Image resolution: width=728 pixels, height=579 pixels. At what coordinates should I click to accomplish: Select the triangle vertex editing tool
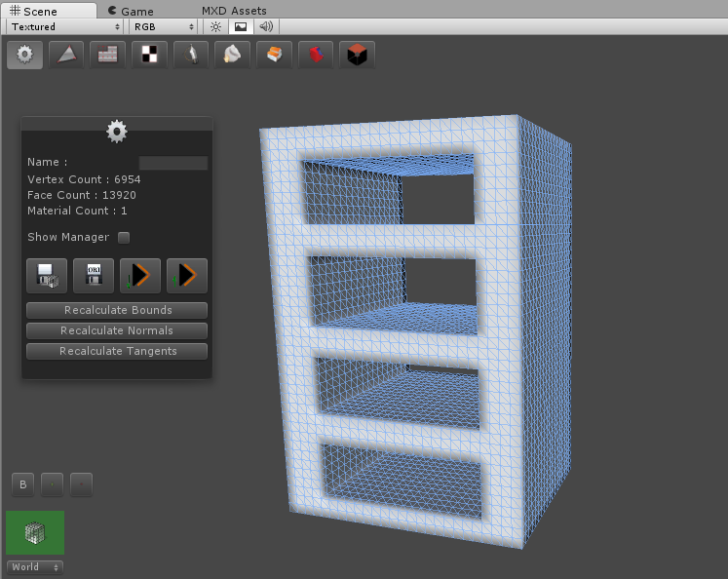pos(66,55)
